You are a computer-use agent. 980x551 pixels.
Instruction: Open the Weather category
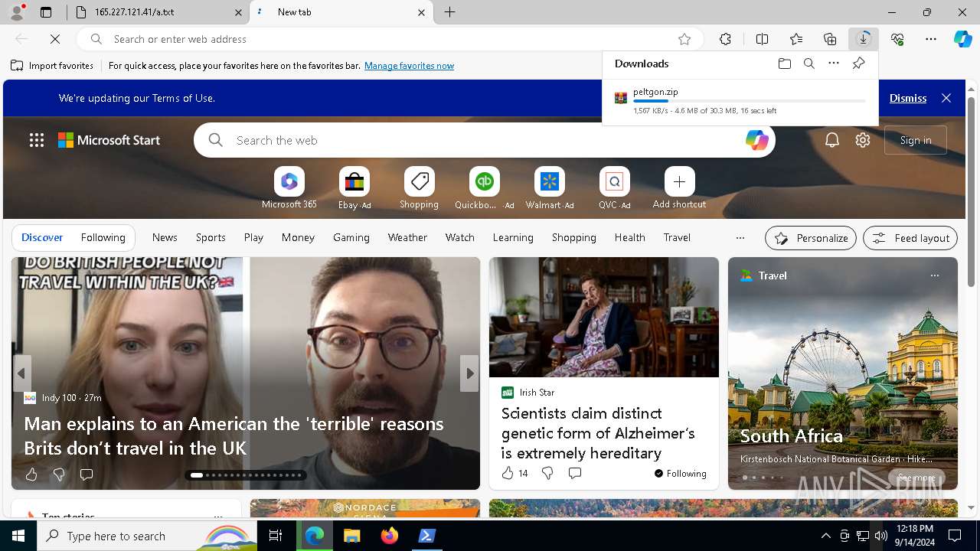click(x=407, y=237)
